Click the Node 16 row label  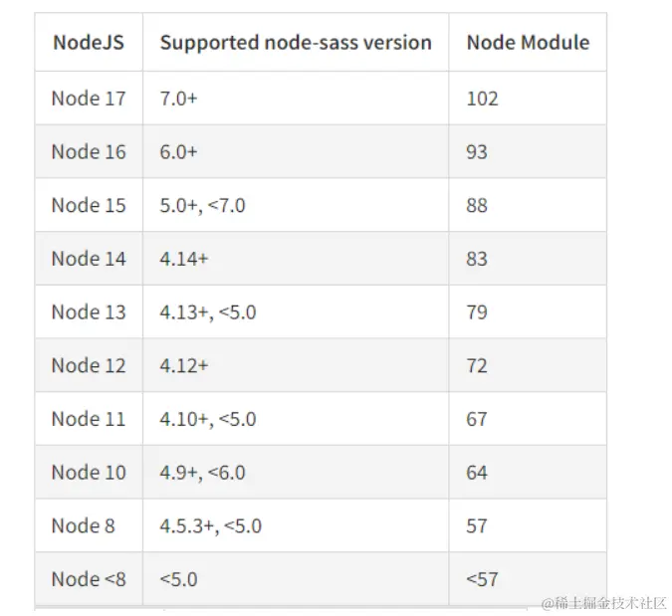(89, 151)
